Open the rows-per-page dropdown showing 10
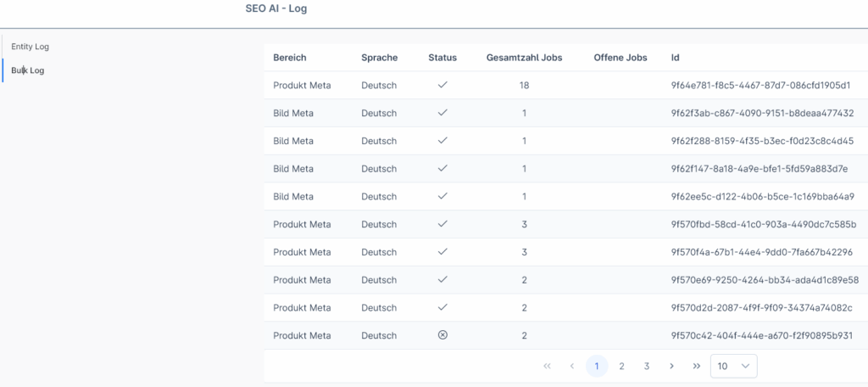Image resolution: width=868 pixels, height=387 pixels. tap(733, 366)
